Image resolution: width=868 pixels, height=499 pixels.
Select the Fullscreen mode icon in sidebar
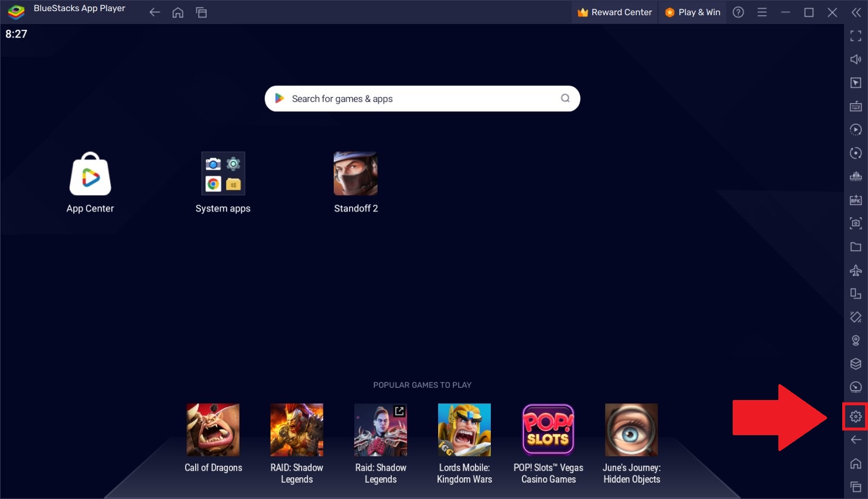855,35
